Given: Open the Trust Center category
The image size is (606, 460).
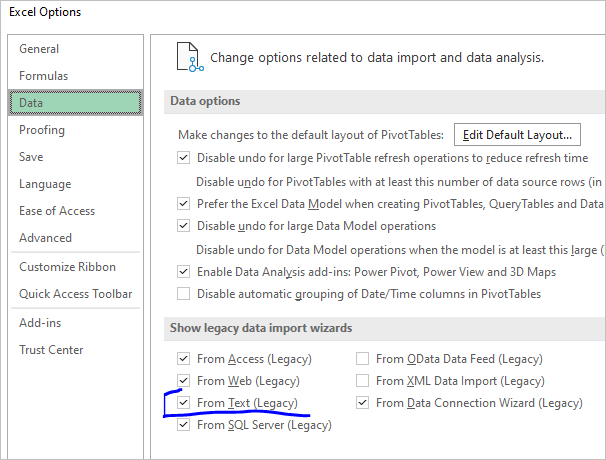Looking at the screenshot, I should coord(51,350).
